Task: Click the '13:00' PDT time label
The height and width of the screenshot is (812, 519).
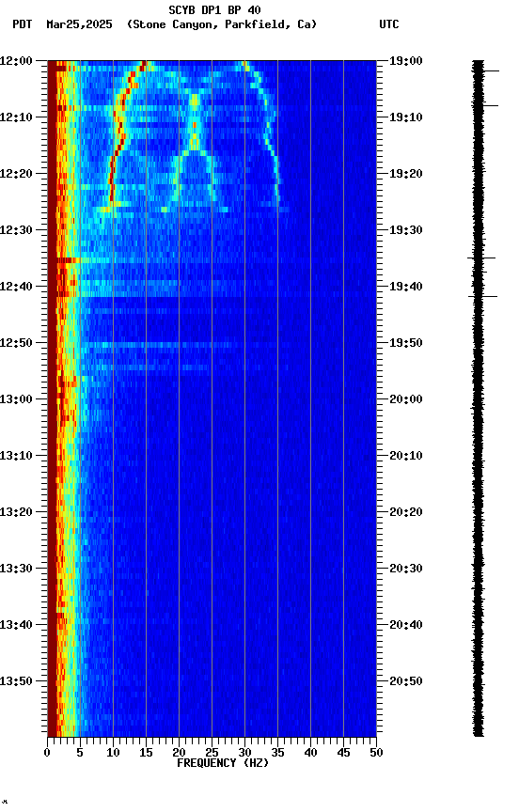Action: pyautogui.click(x=16, y=399)
